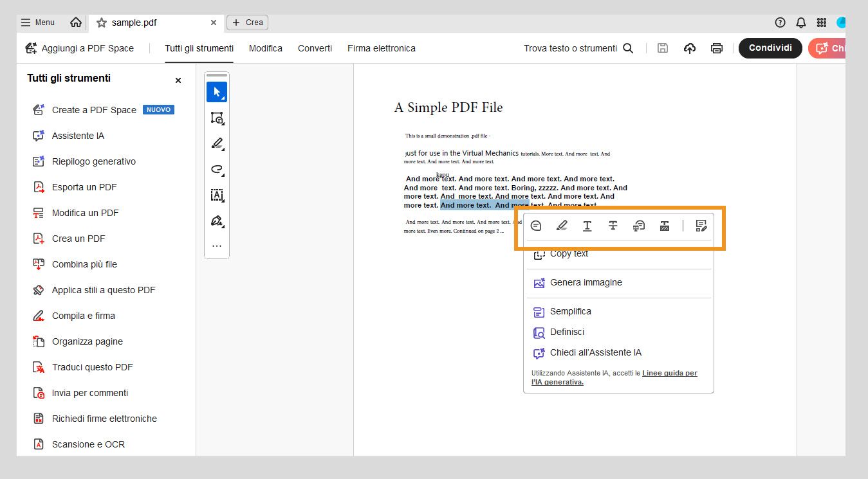Upload the document to cloud storage
Image resolution: width=868 pixels, height=479 pixels.
[x=690, y=48]
